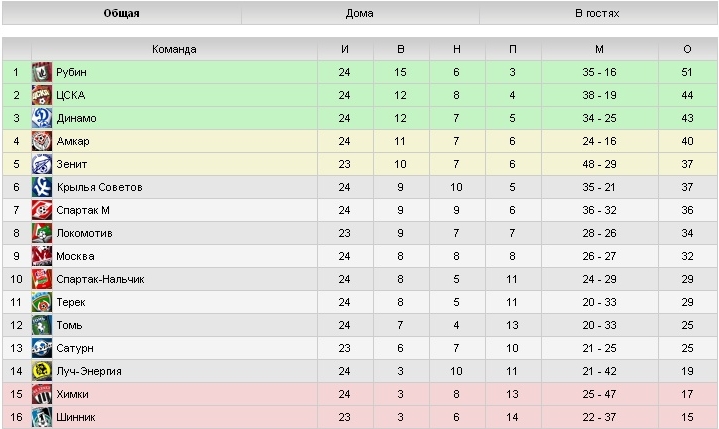Click the Шинник club emblem
The height and width of the screenshot is (429, 719).
pos(42,417)
